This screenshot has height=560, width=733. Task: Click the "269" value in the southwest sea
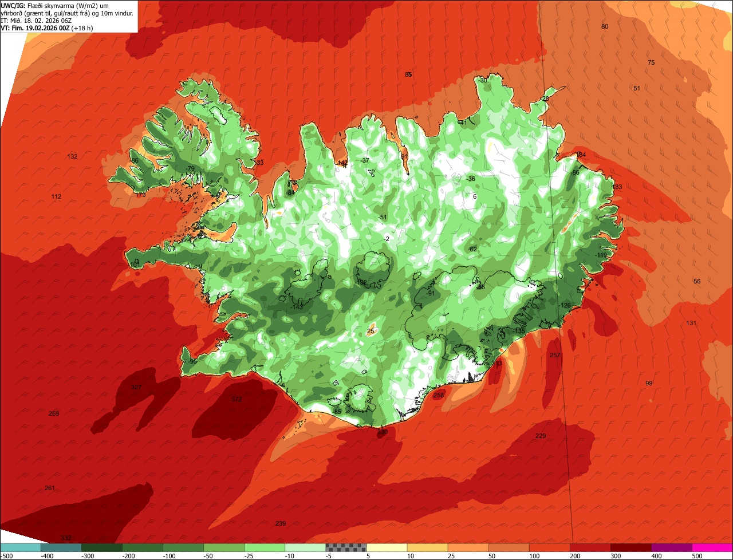pyautogui.click(x=54, y=413)
